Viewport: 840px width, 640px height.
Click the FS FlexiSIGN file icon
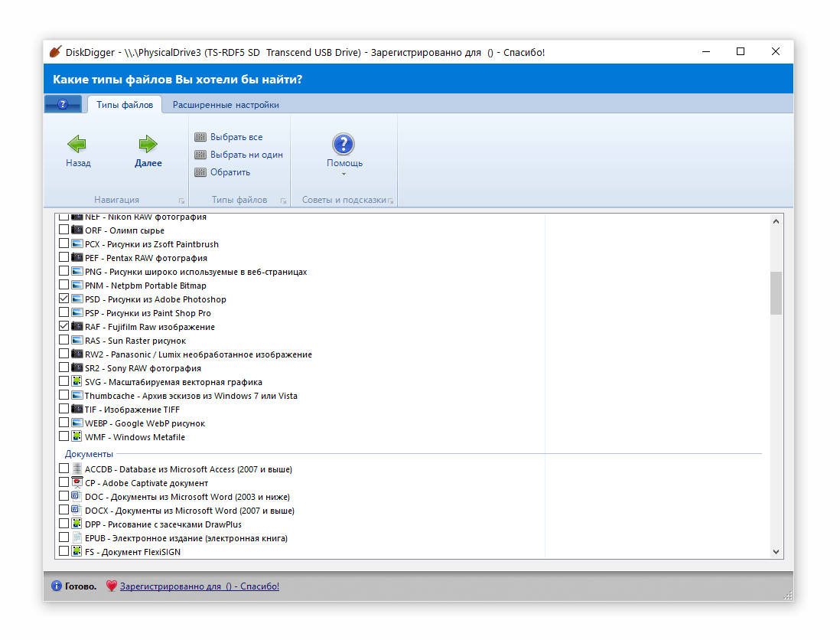(x=77, y=551)
